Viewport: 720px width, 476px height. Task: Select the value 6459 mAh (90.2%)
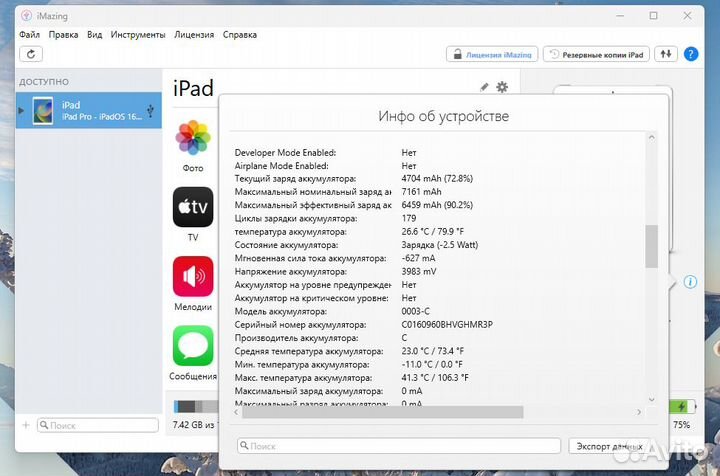pyautogui.click(x=437, y=205)
